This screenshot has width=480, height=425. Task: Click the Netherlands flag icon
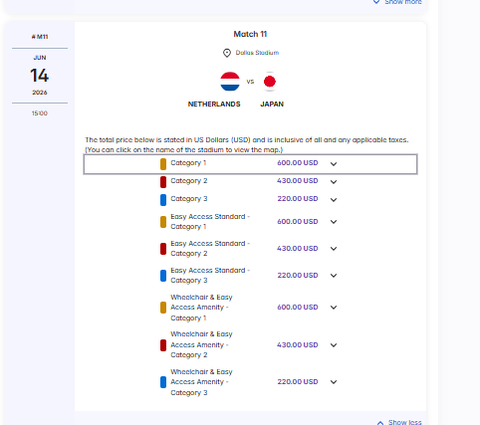pyautogui.click(x=230, y=81)
